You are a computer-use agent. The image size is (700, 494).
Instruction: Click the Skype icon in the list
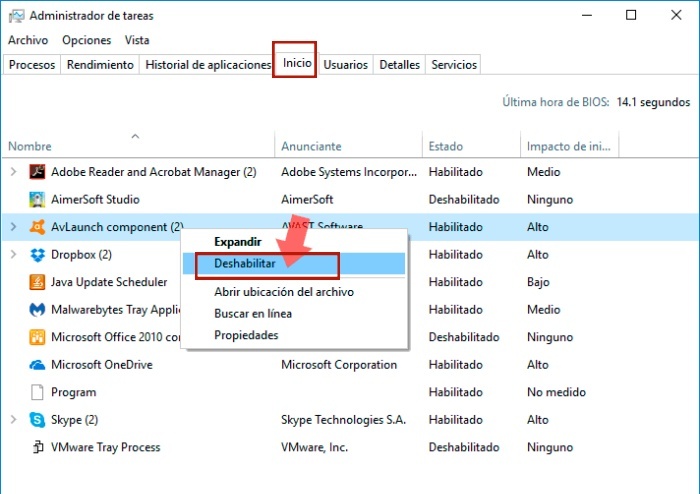point(37,420)
